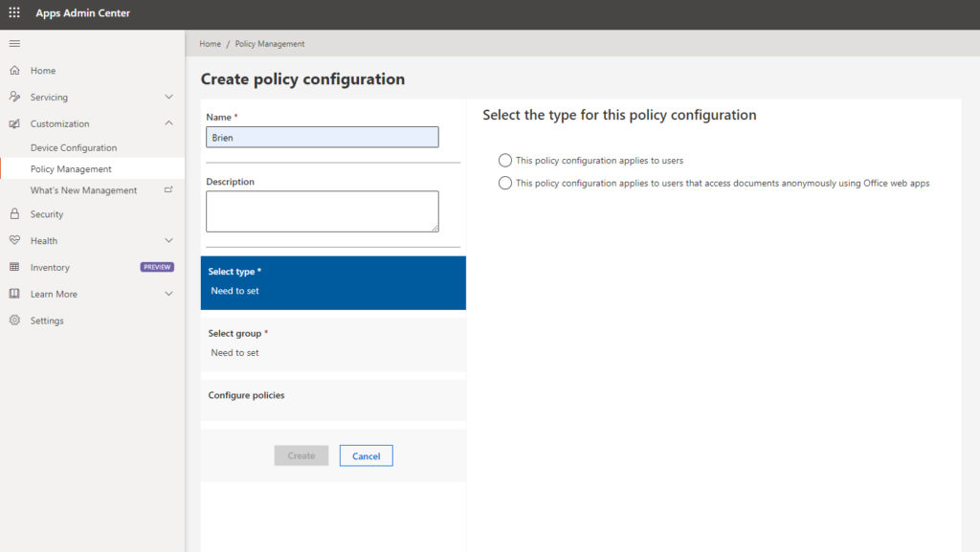Click the Servicing icon in sidebar

tap(14, 97)
